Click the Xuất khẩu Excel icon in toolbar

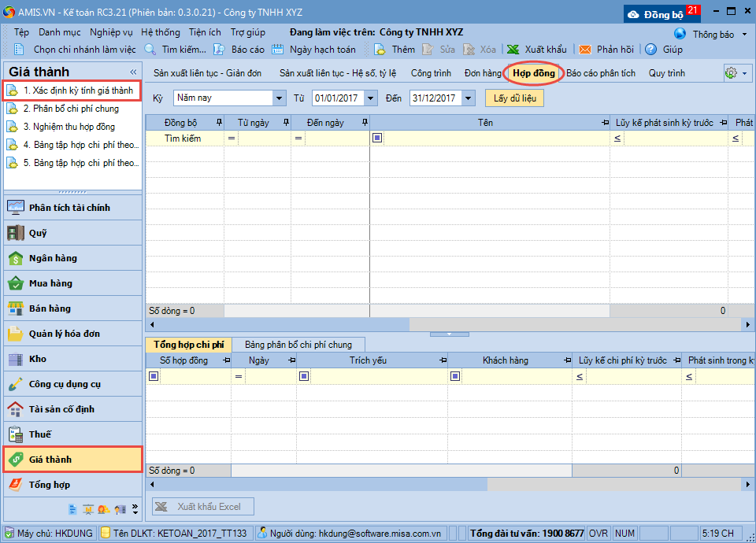pos(513,50)
